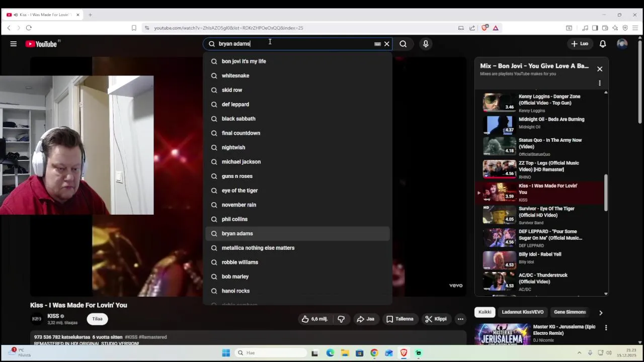Choose the phil collins suggestion
This screenshot has width=644, height=362.
pos(297,219)
